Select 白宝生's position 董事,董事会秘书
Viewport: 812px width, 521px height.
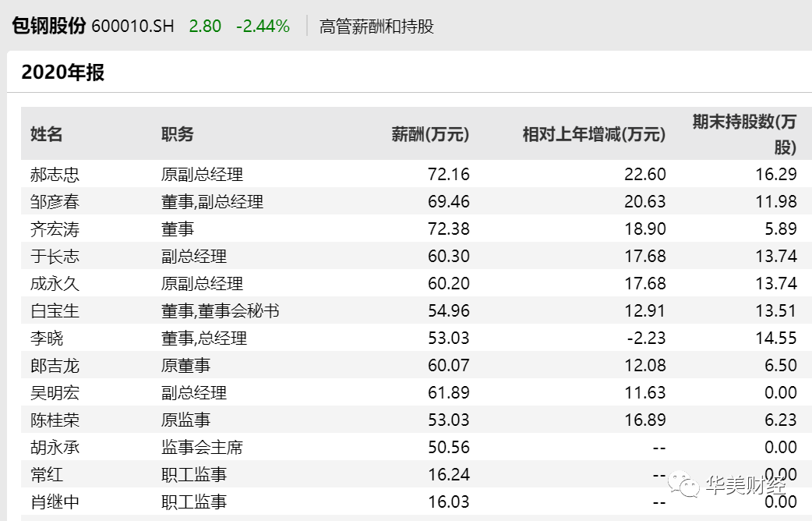pyautogui.click(x=220, y=311)
